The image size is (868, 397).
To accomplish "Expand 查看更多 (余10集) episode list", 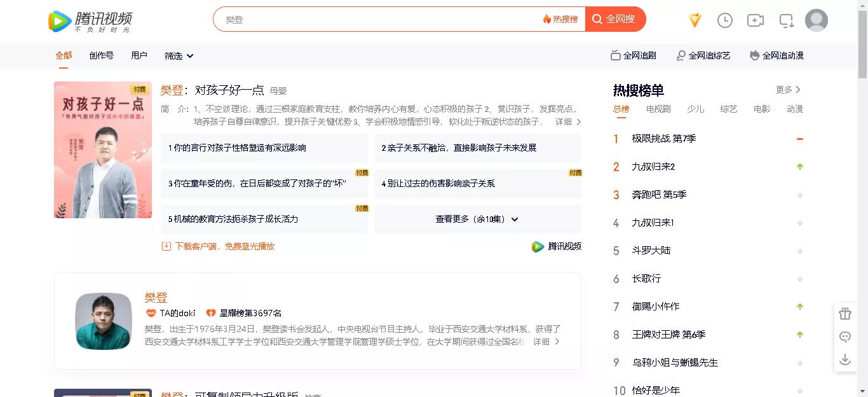I will [x=477, y=219].
